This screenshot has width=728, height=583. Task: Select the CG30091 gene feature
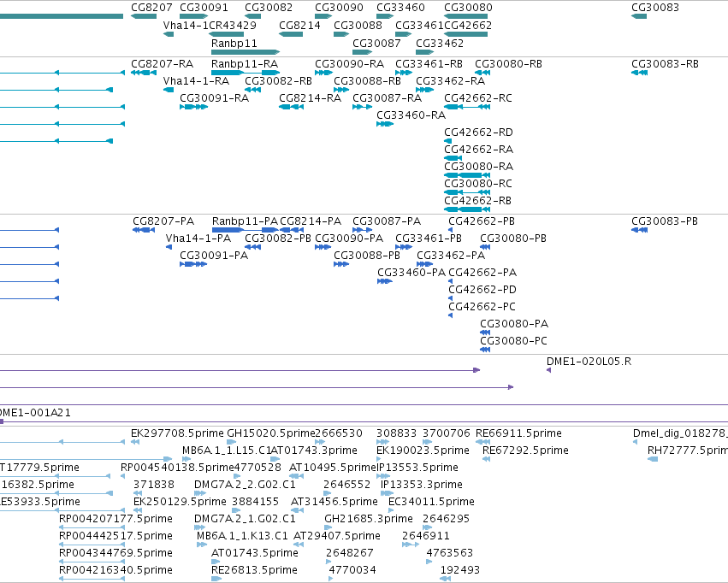[193, 17]
